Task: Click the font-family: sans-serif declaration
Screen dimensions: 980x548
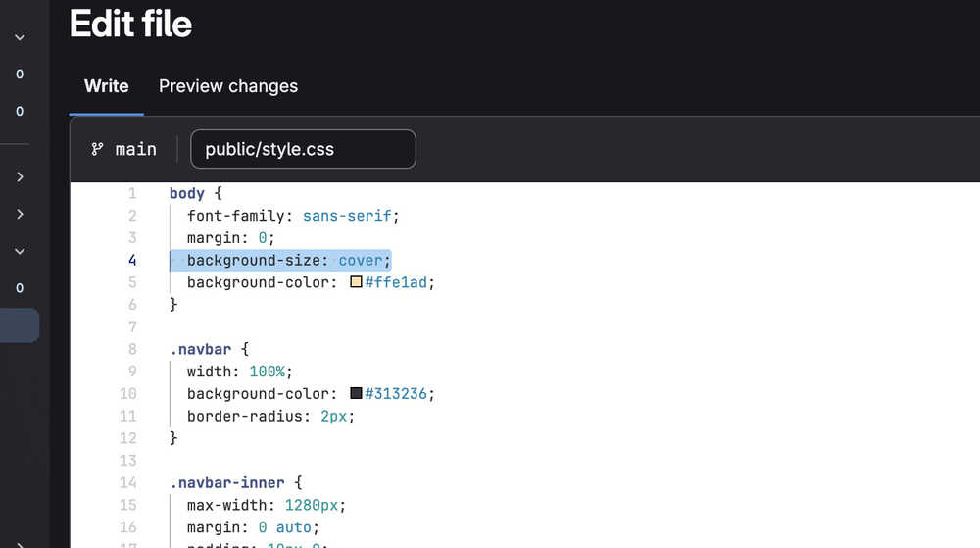Action: click(x=293, y=216)
